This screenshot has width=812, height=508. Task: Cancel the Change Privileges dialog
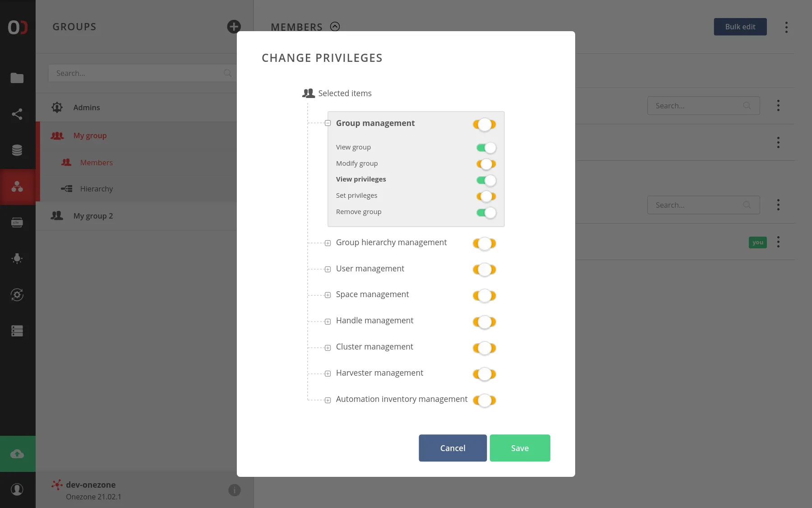click(x=452, y=448)
